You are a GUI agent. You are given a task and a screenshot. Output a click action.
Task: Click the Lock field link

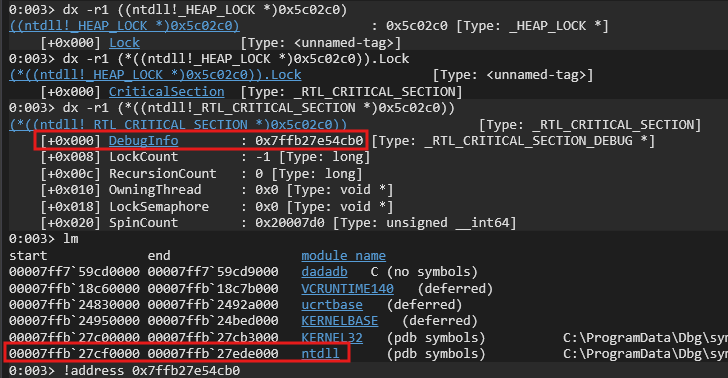tap(124, 43)
